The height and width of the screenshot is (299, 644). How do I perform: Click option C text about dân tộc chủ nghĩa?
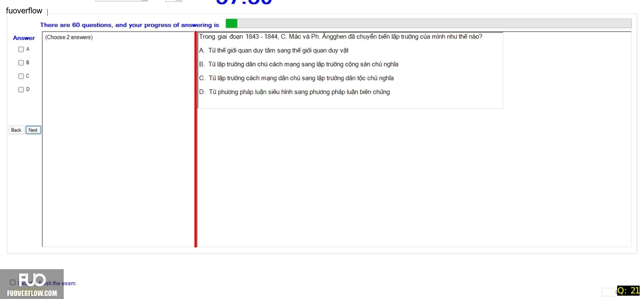pos(297,78)
